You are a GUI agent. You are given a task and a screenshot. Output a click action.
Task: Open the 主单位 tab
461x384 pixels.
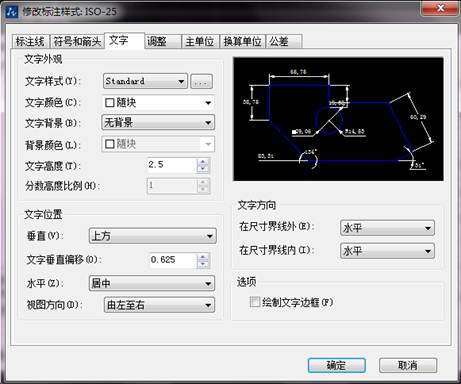[x=200, y=42]
